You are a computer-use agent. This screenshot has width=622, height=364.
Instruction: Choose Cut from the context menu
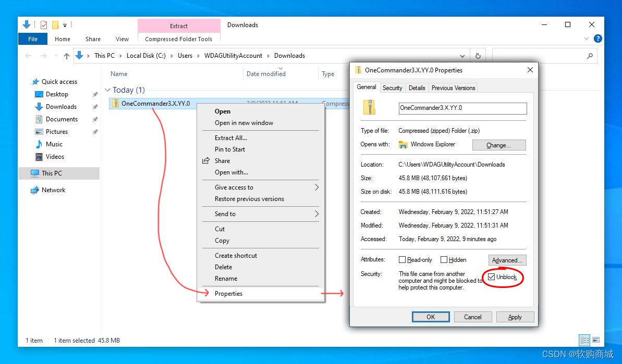click(x=220, y=229)
